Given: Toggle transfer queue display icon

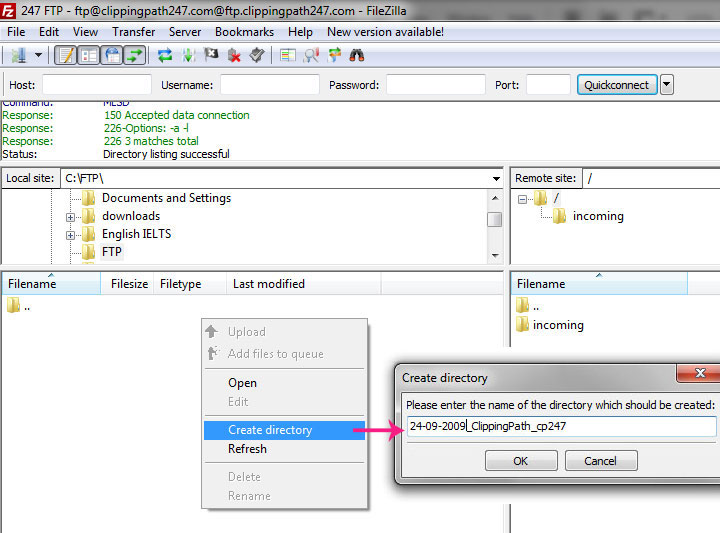Looking at the screenshot, I should pyautogui.click(x=135, y=56).
